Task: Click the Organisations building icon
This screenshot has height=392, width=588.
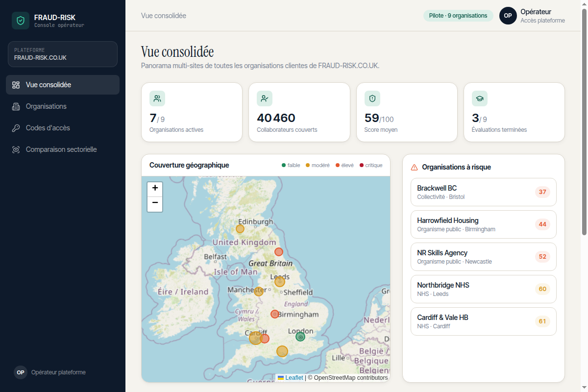Action: point(16,106)
